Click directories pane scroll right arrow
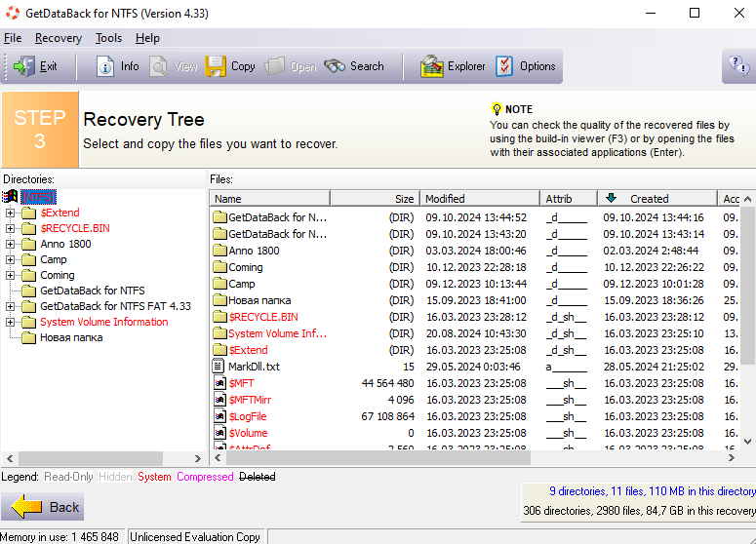This screenshot has width=756, height=544. [198, 458]
